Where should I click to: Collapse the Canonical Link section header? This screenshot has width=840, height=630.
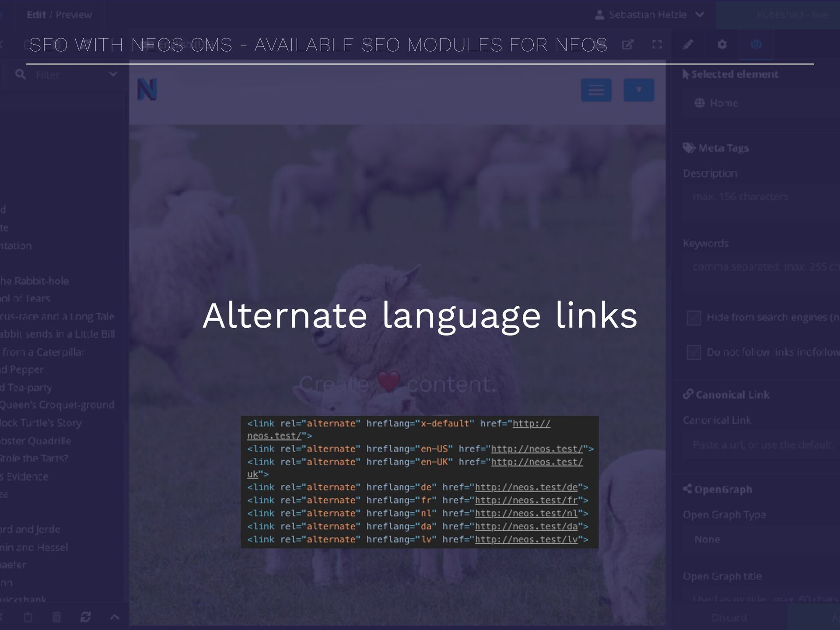[726, 395]
